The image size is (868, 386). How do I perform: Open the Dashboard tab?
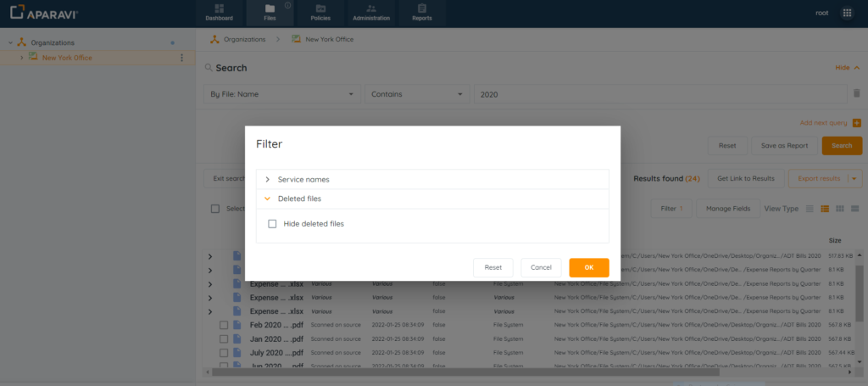(x=219, y=13)
